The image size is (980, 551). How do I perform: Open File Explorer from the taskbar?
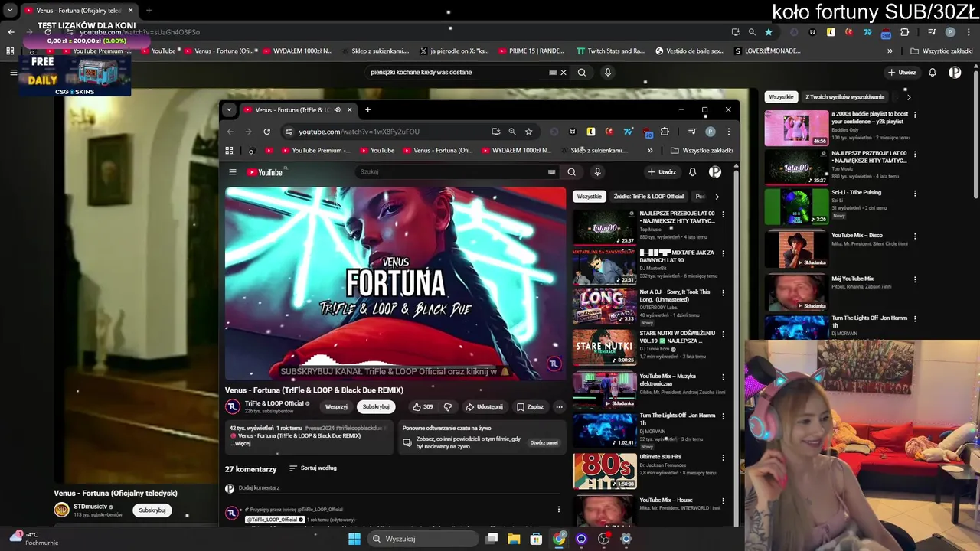[514, 539]
